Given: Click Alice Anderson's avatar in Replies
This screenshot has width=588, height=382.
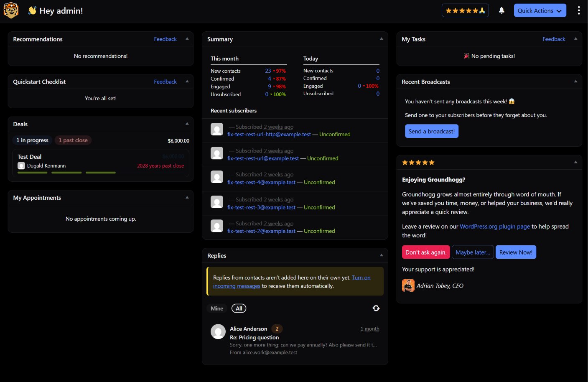Looking at the screenshot, I should tap(218, 331).
